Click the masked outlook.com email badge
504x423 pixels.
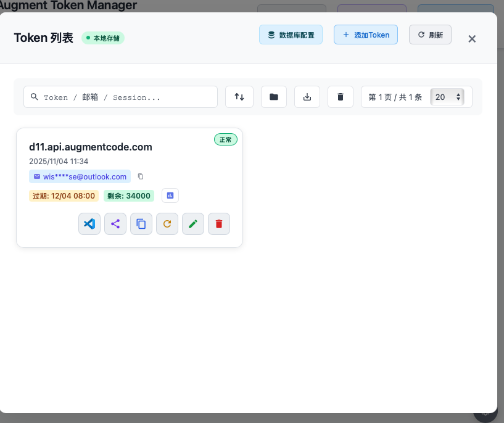click(x=80, y=176)
